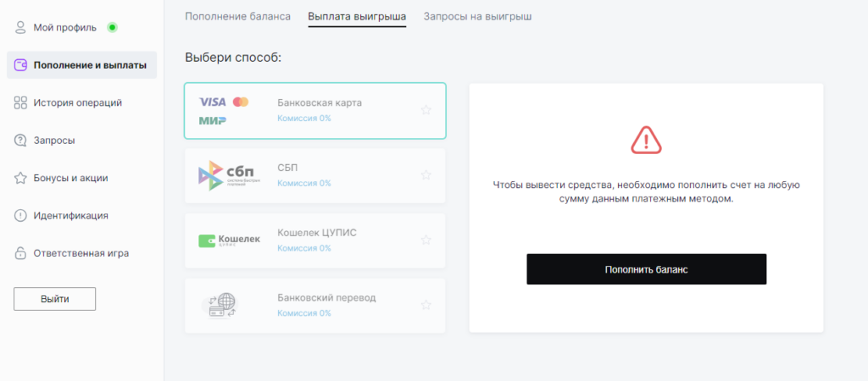Viewport: 868px width, 381px height.
Task: Open Мой профиль in sidebar
Action: pos(64,28)
